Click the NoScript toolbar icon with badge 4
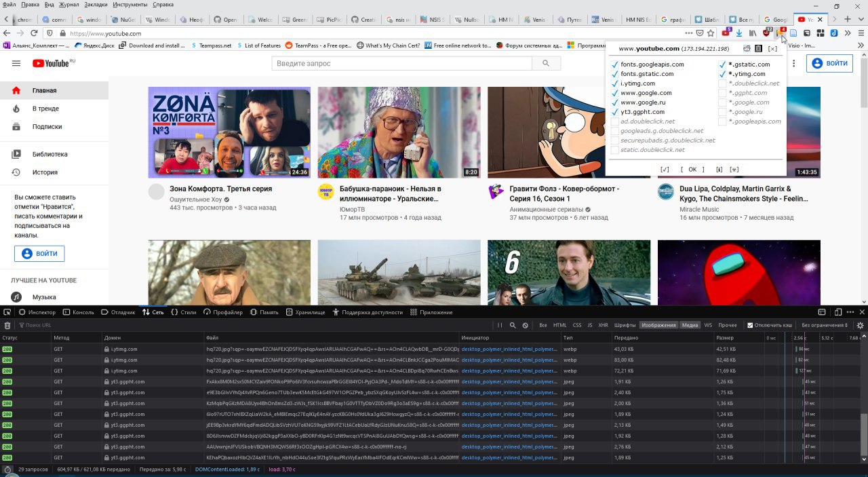This screenshot has height=477, width=868. click(781, 33)
